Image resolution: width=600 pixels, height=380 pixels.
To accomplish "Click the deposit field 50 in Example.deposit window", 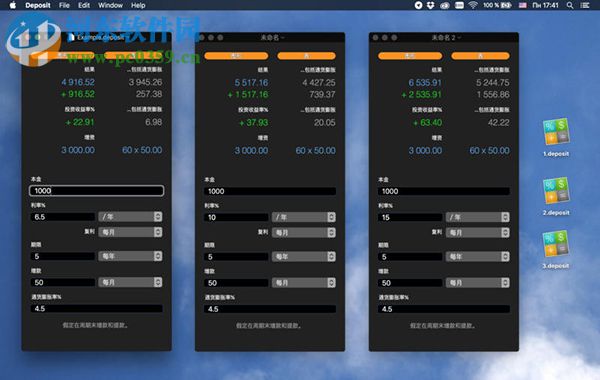I will pos(62,282).
